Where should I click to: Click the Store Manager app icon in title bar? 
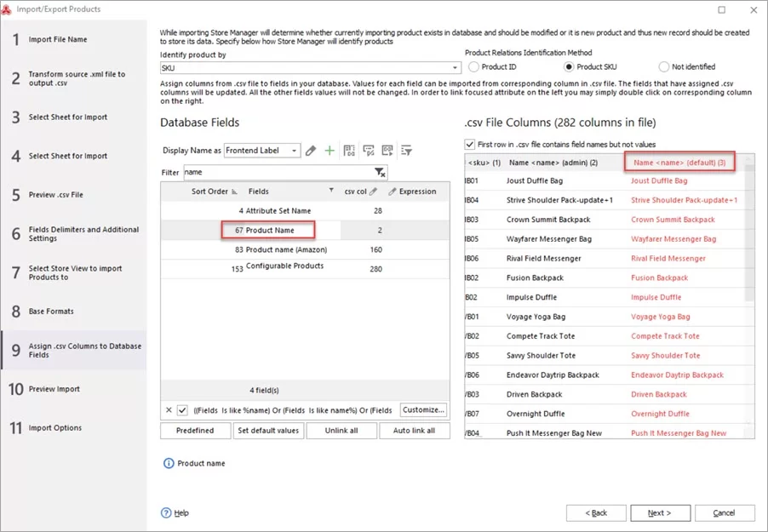click(7, 9)
